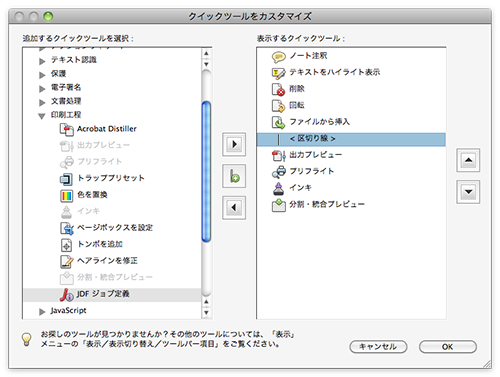Click the ページボックスを設定 icon
500x377 pixels.
(x=67, y=228)
